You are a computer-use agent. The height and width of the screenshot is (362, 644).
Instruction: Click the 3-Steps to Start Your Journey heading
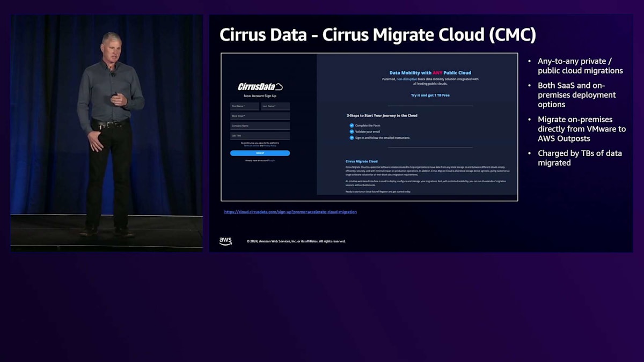tap(382, 115)
